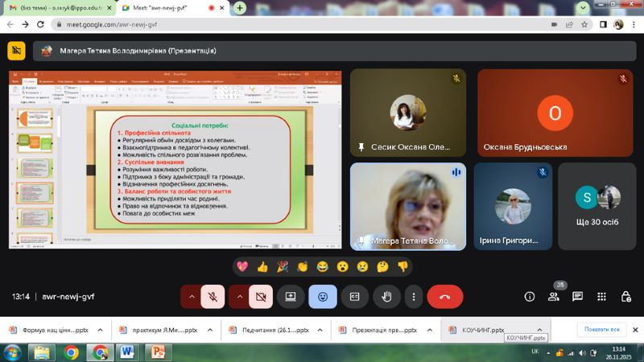Open the participants people panel

coord(554,297)
